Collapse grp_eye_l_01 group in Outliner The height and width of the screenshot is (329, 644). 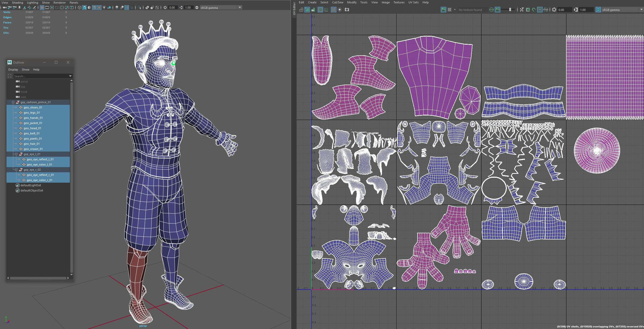(x=16, y=154)
